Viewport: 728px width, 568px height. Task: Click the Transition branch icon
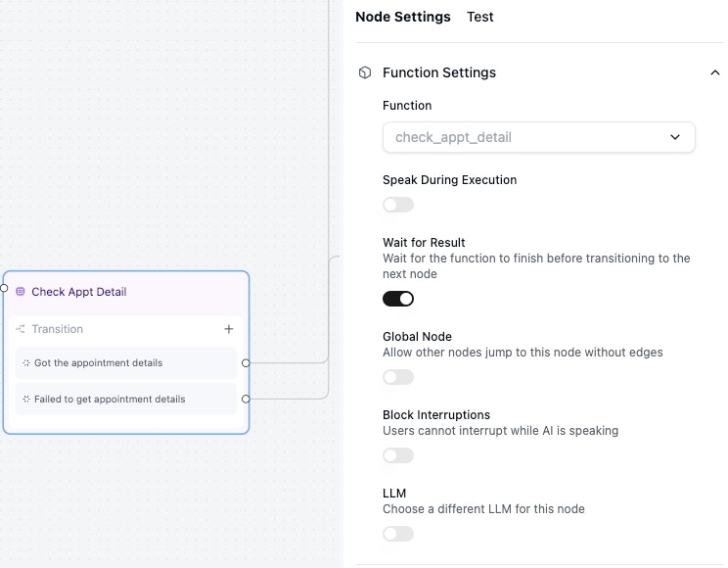[21, 329]
